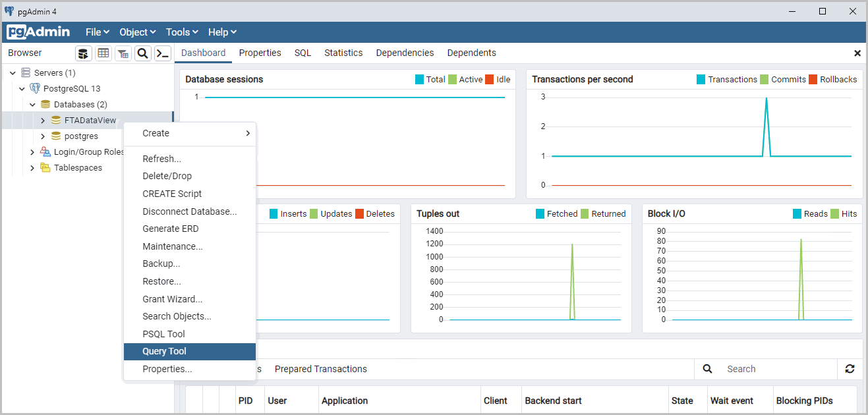Expand the Login/Group Roles node
This screenshot has height=415, width=868.
click(32, 152)
